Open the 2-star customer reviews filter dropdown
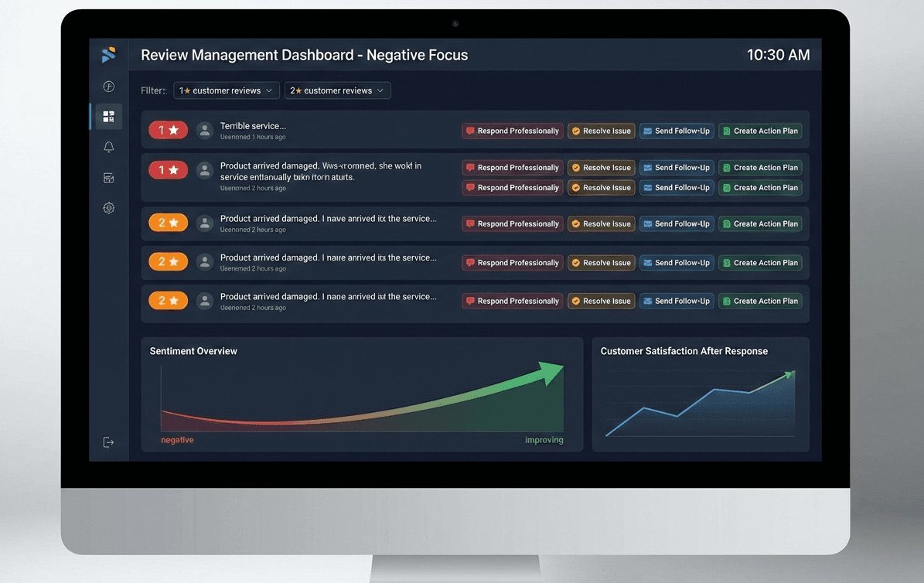Image resolution: width=924 pixels, height=583 pixels. 337,90
